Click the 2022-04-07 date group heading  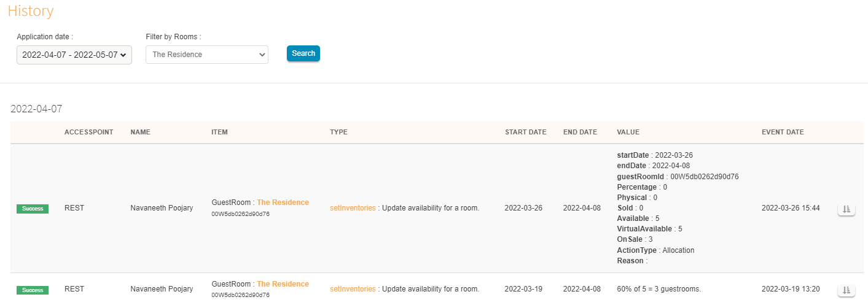point(36,109)
